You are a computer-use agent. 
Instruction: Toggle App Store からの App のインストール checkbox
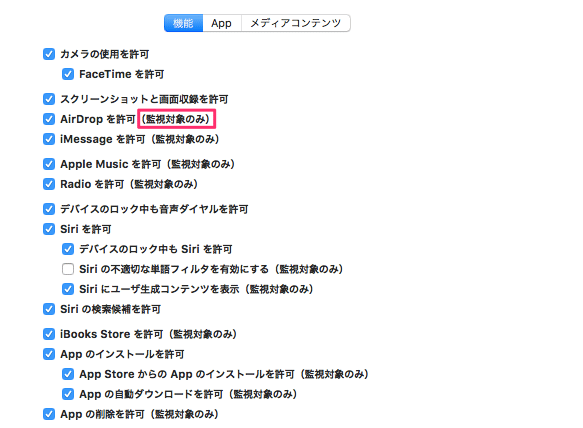click(x=68, y=374)
